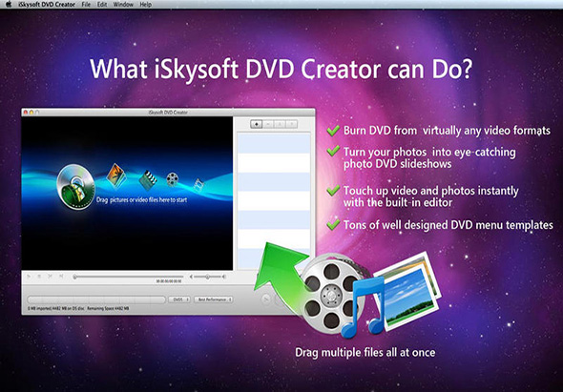
Task: Click the playback seek slider handle
Action: (x=74, y=277)
